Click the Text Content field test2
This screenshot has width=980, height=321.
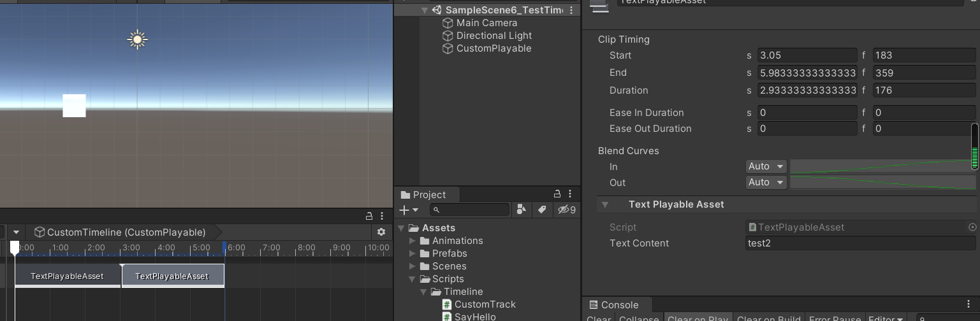coord(860,243)
